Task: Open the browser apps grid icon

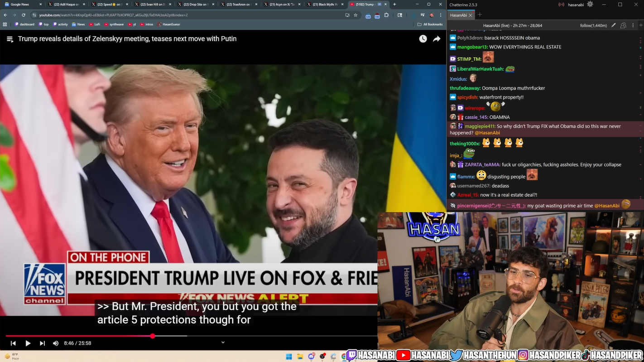Action: coord(5,24)
